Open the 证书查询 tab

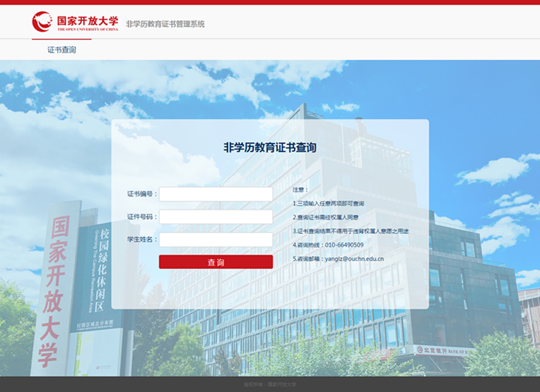click(x=61, y=50)
